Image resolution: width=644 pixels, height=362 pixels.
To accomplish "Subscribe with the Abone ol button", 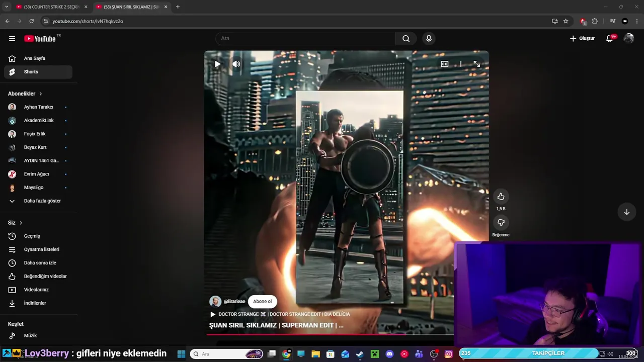I will [x=262, y=302].
